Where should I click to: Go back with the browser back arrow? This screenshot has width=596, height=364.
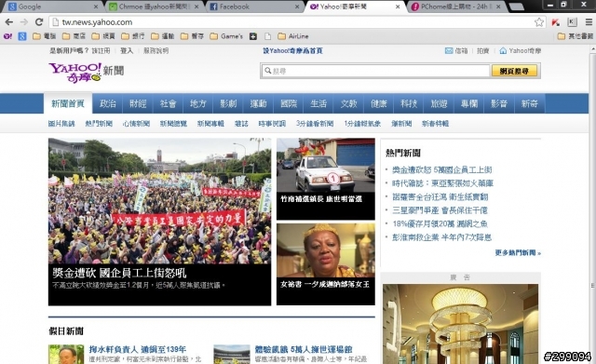[x=8, y=22]
